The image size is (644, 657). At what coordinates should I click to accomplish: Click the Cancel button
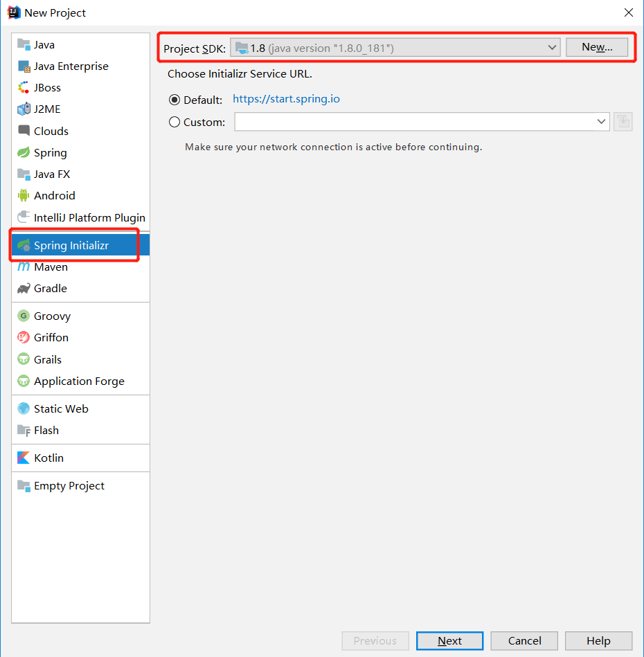(x=524, y=640)
